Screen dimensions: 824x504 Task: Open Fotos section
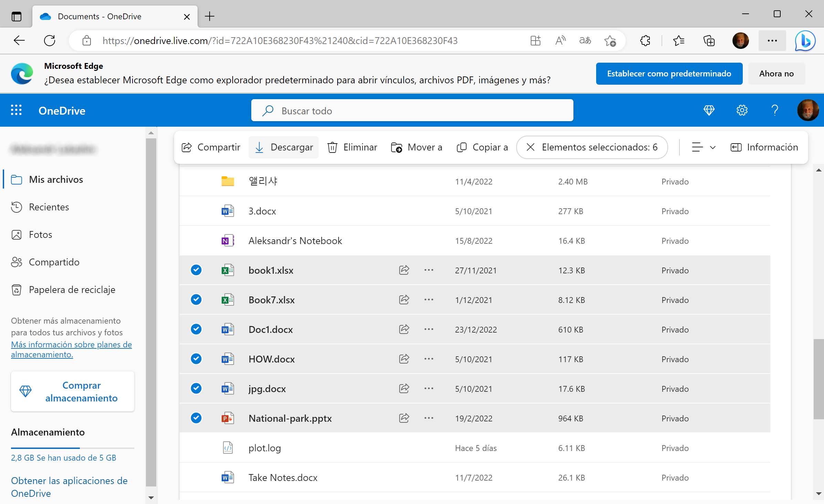tap(32, 234)
